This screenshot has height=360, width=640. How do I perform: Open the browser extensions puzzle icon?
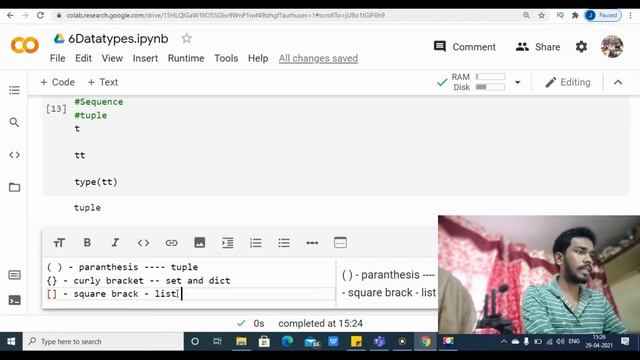point(575,15)
